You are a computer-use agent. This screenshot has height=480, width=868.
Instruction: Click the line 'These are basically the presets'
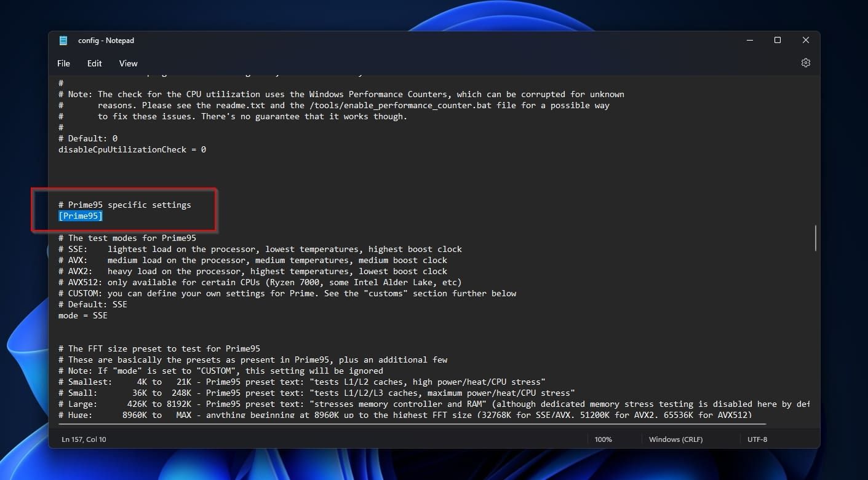pyautogui.click(x=253, y=360)
